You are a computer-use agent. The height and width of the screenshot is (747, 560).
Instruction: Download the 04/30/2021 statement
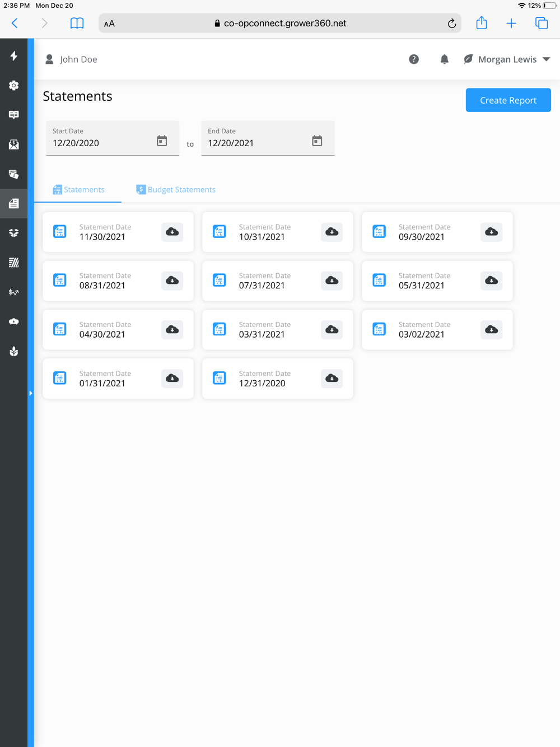(172, 329)
